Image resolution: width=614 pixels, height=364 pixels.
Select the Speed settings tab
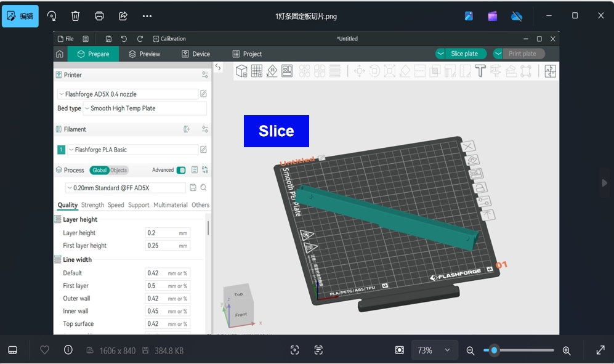tap(116, 205)
